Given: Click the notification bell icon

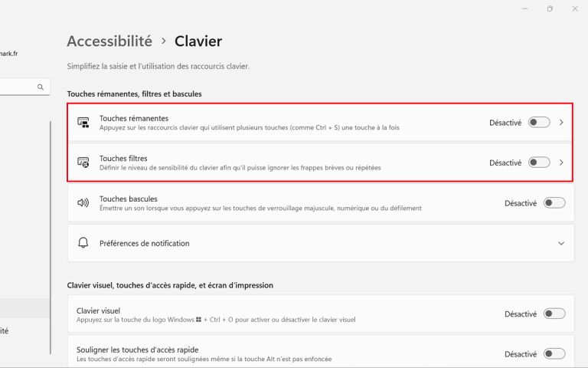Looking at the screenshot, I should (83, 243).
